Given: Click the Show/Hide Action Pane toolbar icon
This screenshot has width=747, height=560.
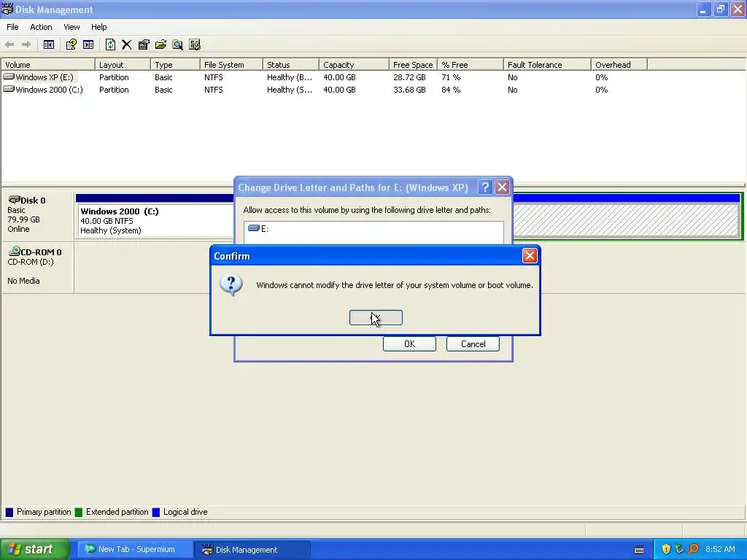Looking at the screenshot, I should point(88,44).
